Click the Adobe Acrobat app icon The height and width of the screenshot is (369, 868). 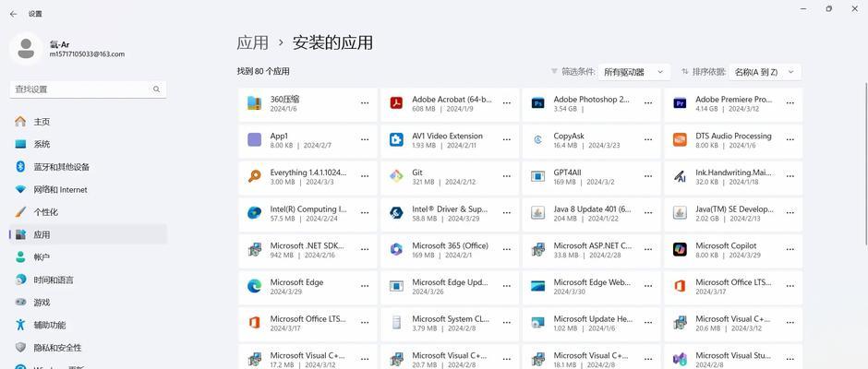[396, 103]
